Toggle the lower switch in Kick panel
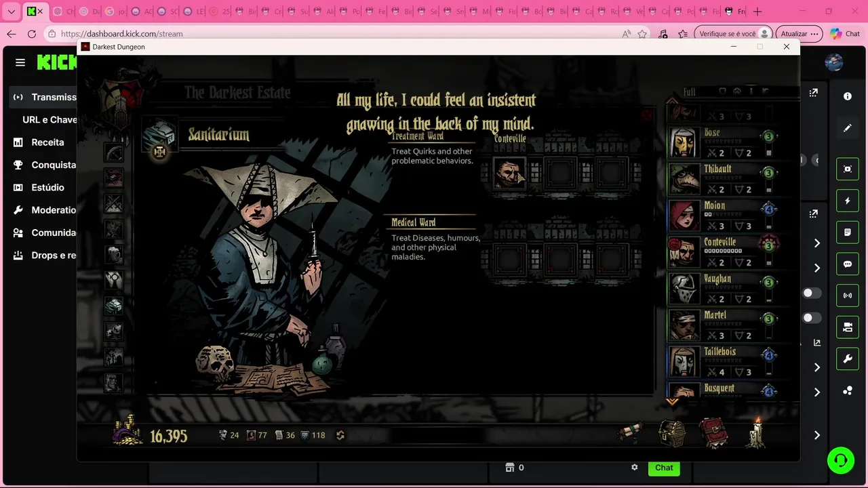Image resolution: width=868 pixels, height=488 pixels. tap(812, 318)
